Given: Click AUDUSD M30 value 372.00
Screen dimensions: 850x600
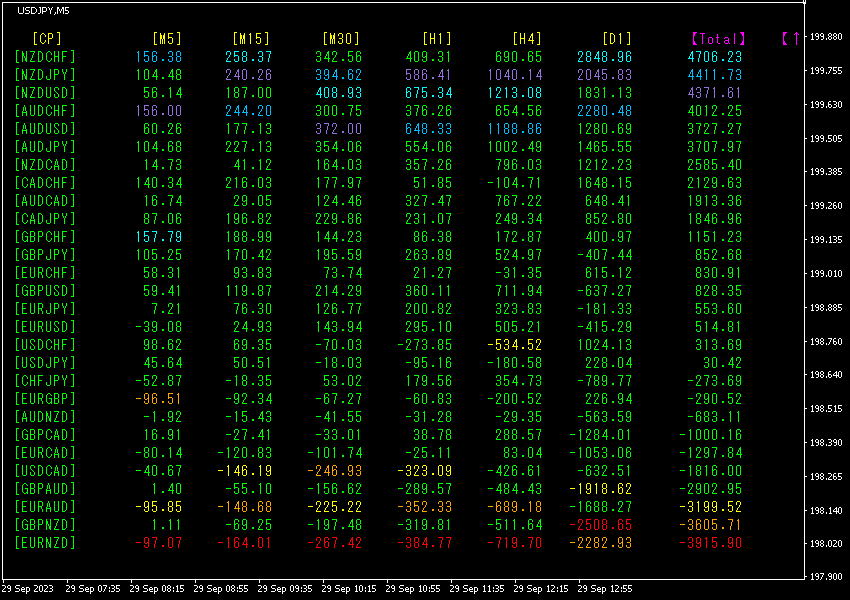Looking at the screenshot, I should coord(338,129).
